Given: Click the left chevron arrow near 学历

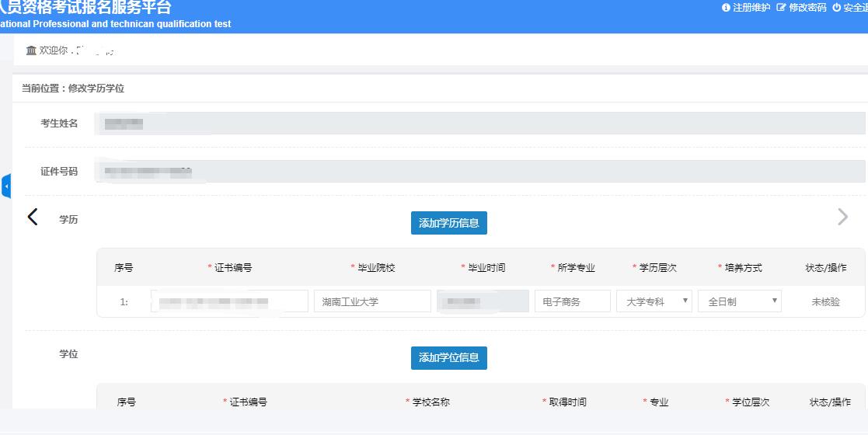Looking at the screenshot, I should 33,217.
